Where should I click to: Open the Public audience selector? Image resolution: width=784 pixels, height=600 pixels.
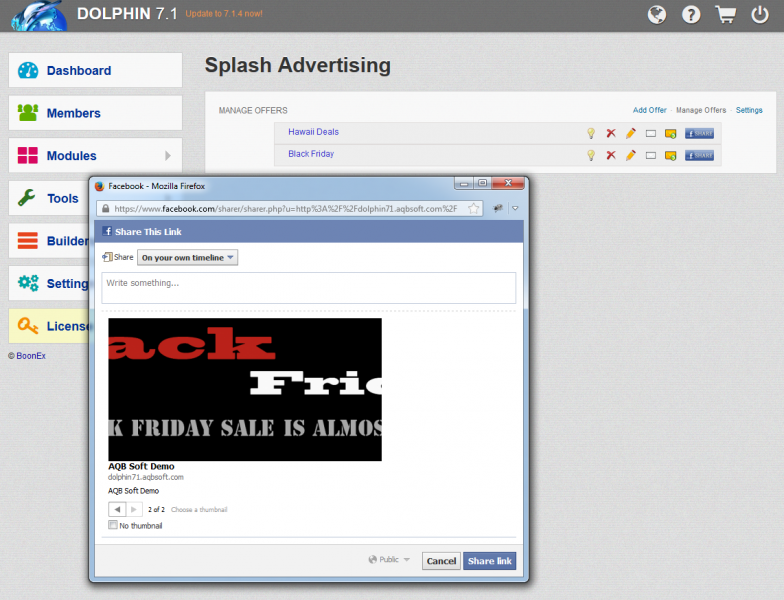tap(389, 560)
